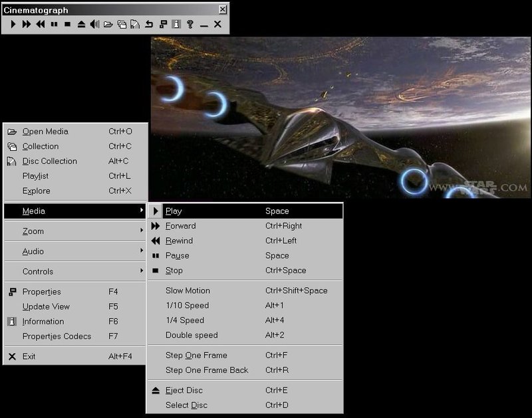Click the question mark Help icon in the toolbar
The width and height of the screenshot is (532, 418).
(190, 24)
